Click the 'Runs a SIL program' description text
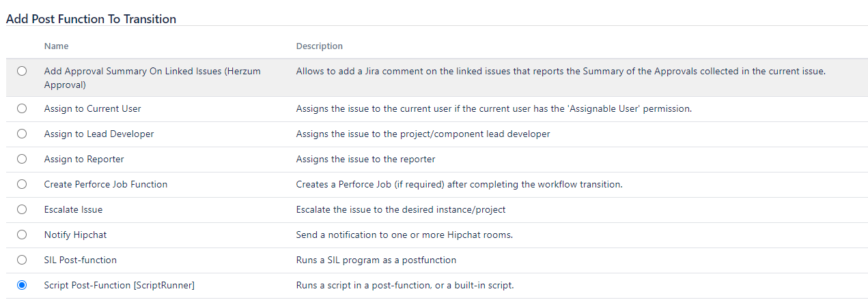This screenshot has height=300, width=868. click(376, 260)
